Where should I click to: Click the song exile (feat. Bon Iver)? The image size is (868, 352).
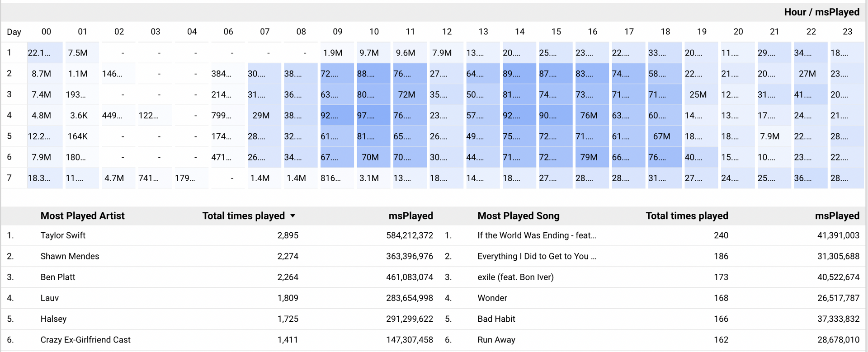pyautogui.click(x=515, y=277)
